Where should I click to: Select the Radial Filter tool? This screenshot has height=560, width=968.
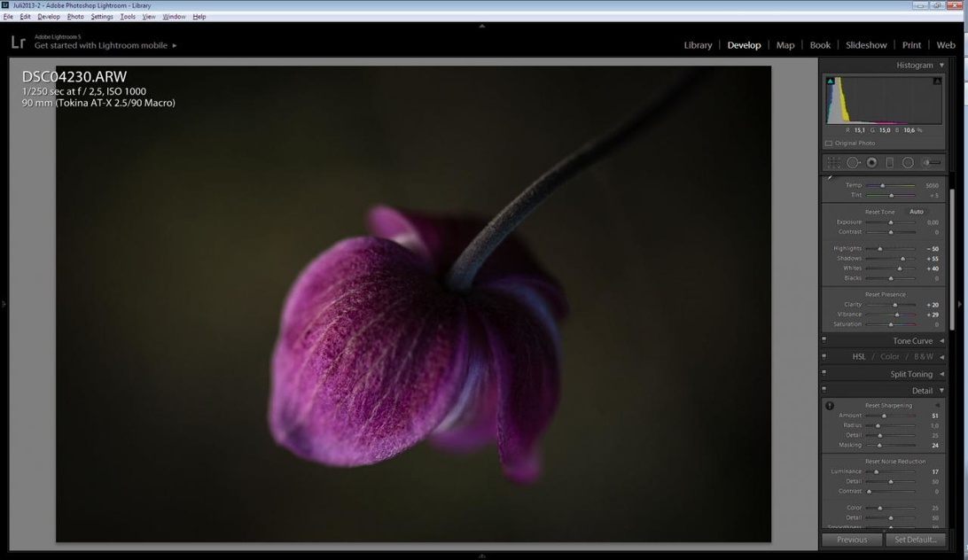click(908, 163)
